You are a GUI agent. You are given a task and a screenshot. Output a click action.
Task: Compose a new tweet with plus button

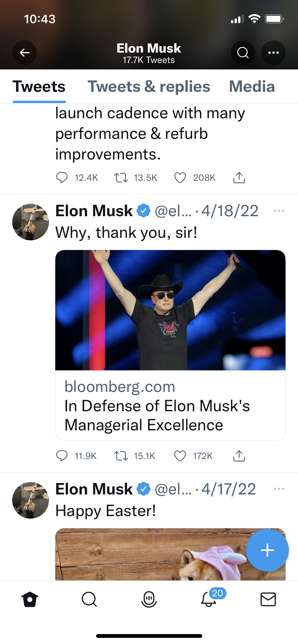coord(267,550)
